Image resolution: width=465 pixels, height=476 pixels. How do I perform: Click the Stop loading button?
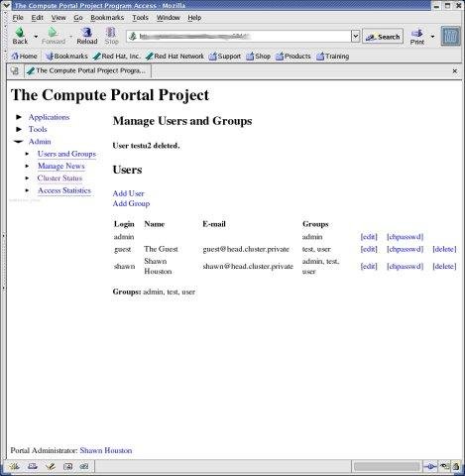[x=111, y=36]
